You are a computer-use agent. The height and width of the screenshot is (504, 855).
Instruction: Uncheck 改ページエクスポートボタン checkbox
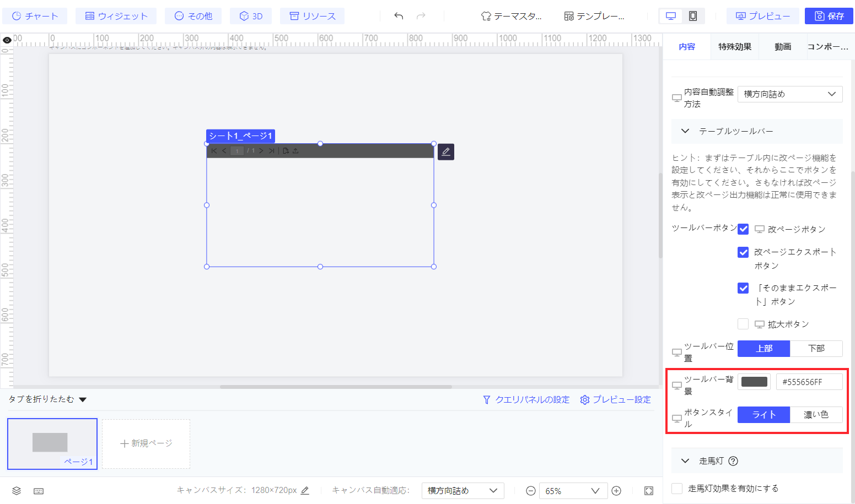coord(743,252)
